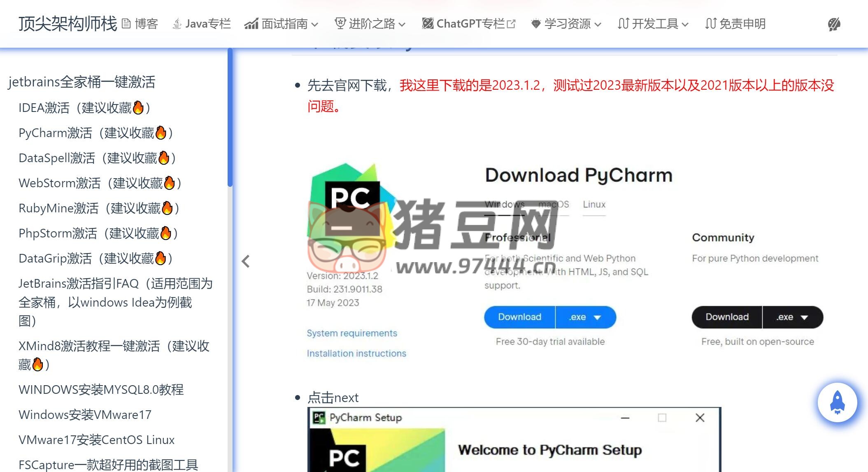Click the sidebar vertical scrollbar thumb
This screenshot has width=868, height=472.
point(230,117)
